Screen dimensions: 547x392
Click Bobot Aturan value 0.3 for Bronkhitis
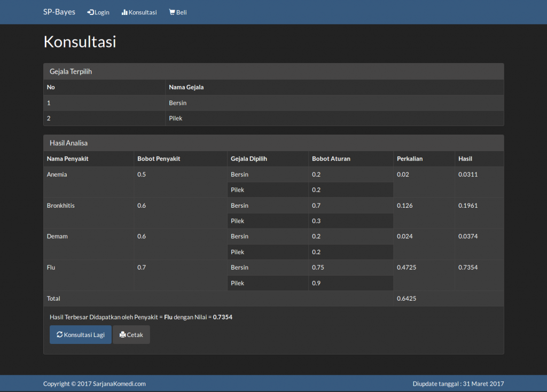(316, 221)
